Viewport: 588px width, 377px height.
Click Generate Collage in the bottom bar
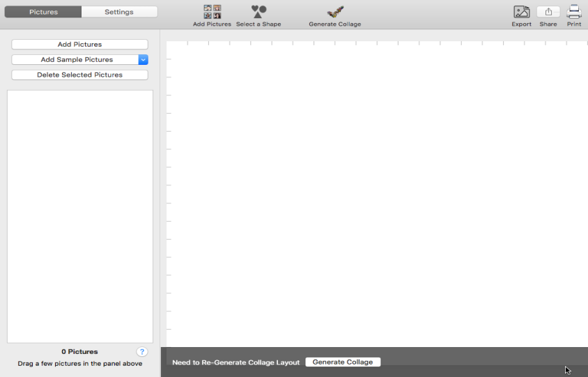[343, 362]
